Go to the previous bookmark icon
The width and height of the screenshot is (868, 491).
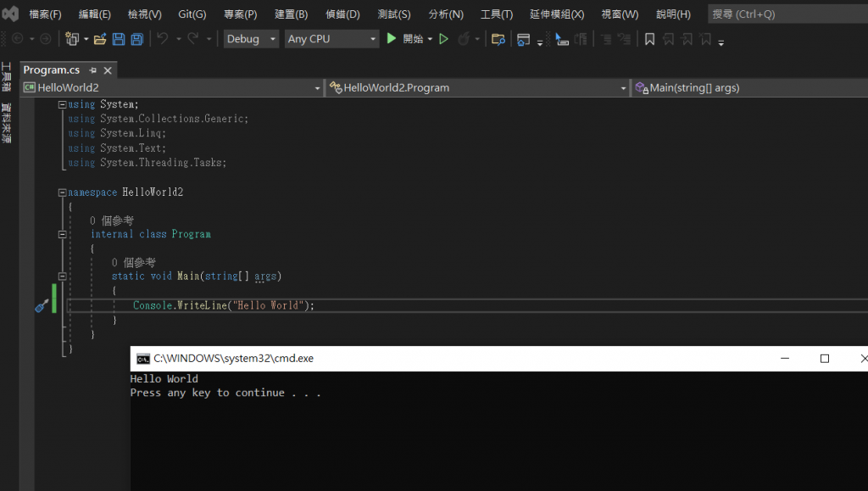(669, 39)
